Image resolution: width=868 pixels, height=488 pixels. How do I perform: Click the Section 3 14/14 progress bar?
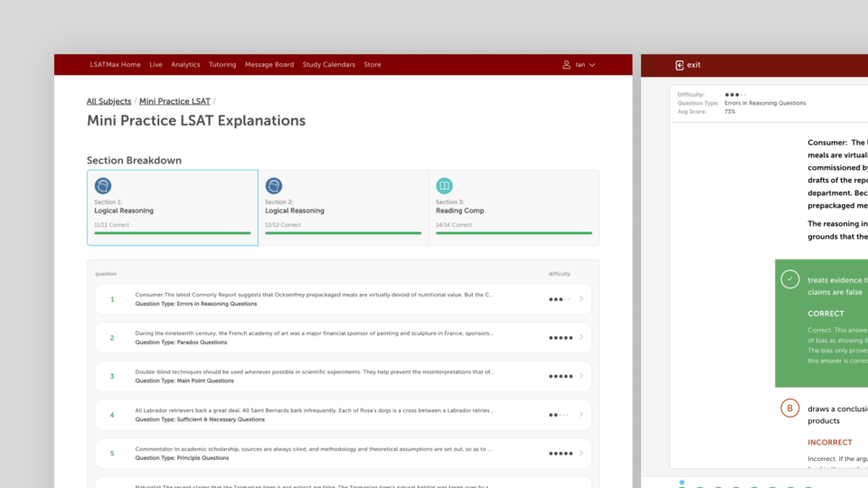(514, 233)
